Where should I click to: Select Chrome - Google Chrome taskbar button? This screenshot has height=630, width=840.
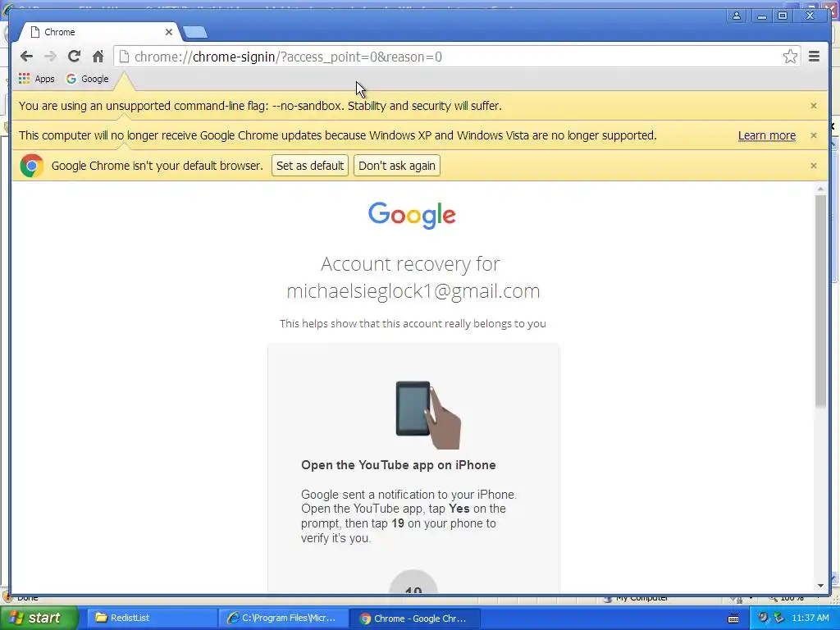click(x=414, y=619)
